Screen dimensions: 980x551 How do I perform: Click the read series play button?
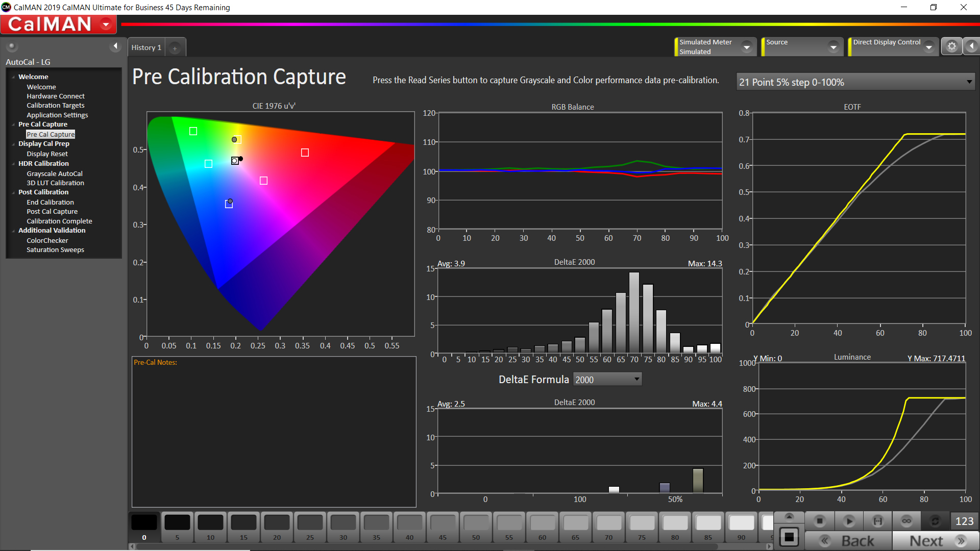tap(849, 521)
